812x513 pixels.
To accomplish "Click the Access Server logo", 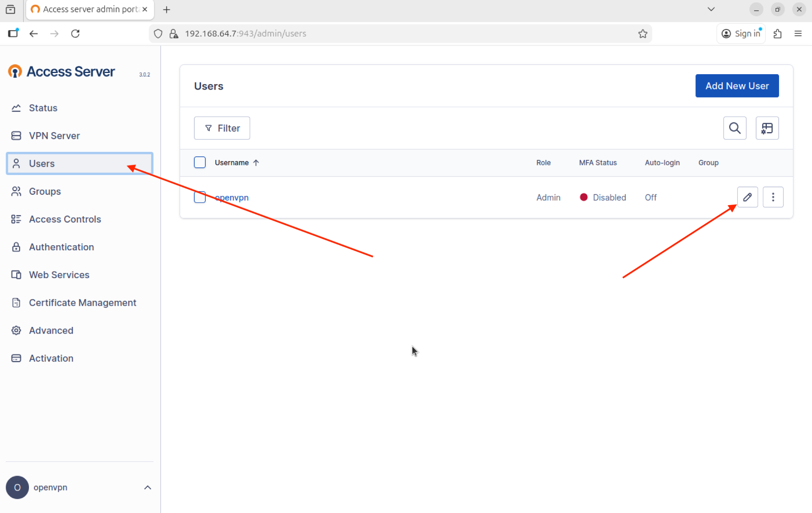I will tap(61, 72).
